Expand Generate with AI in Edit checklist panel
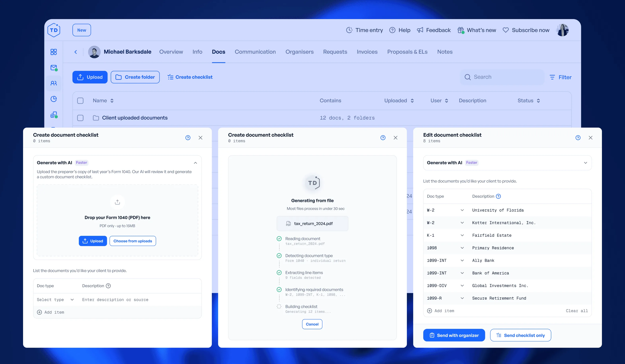 (x=585, y=163)
